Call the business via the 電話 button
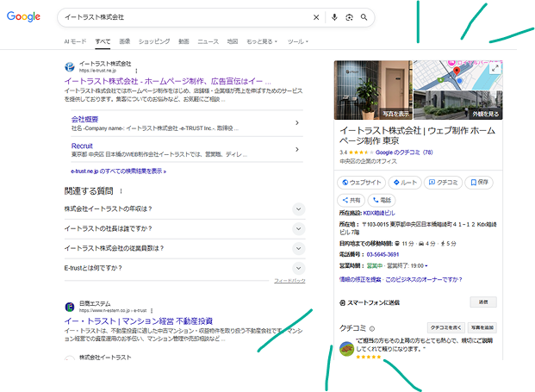The width and height of the screenshot is (535, 392). point(381,199)
